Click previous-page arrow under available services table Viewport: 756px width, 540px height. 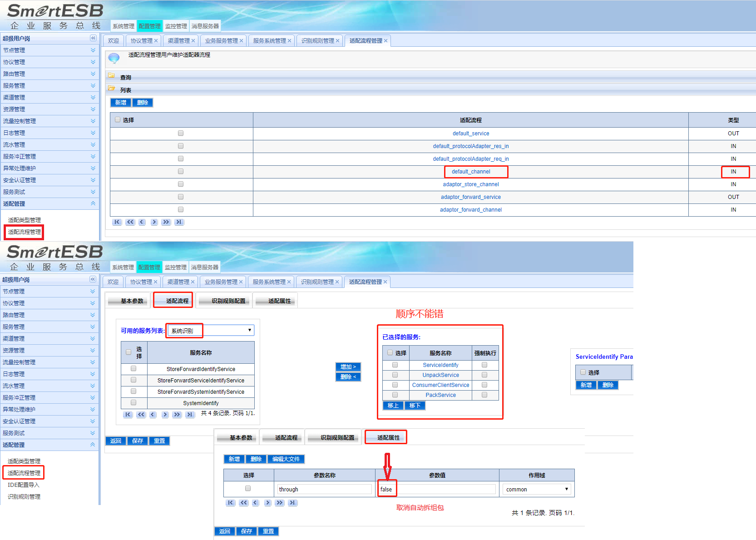pyautogui.click(x=153, y=415)
